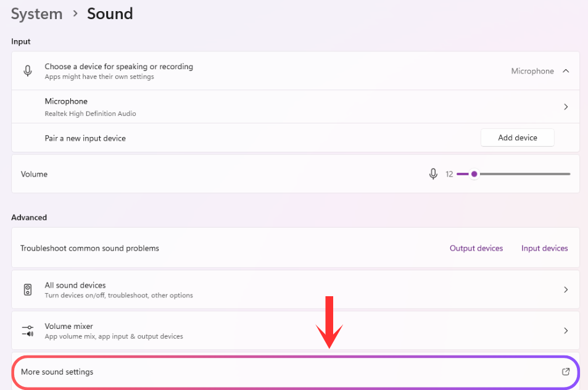Click the Volume mixer sliders icon
The image size is (588, 390).
click(x=28, y=331)
